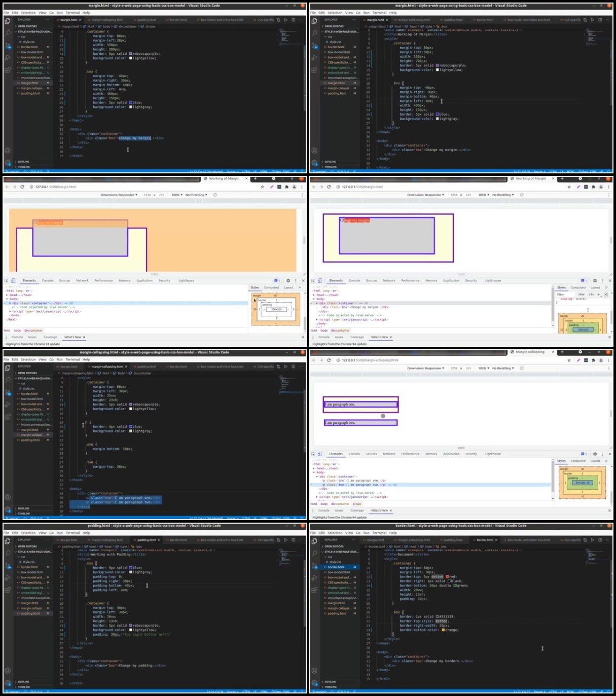This screenshot has height=696, width=616.
Task: Select box-model-and-inline-box.html tab in padding.html VS Code window
Action: [222, 540]
